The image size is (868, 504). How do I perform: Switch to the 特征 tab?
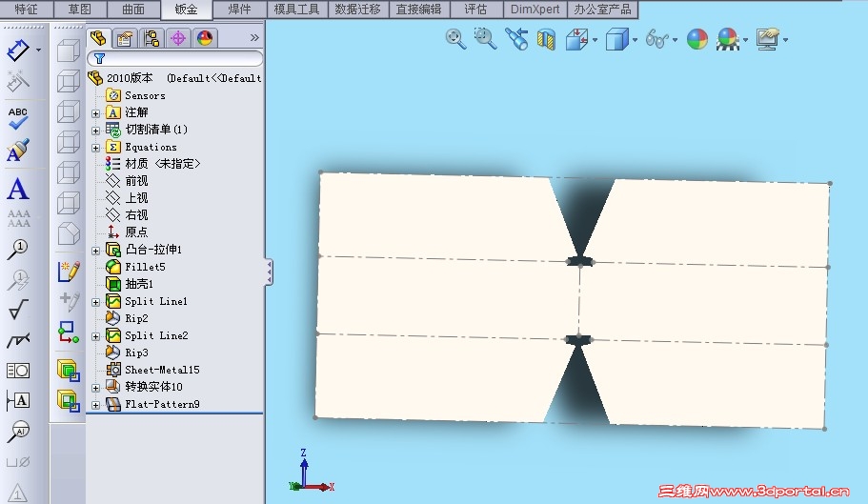[x=26, y=9]
